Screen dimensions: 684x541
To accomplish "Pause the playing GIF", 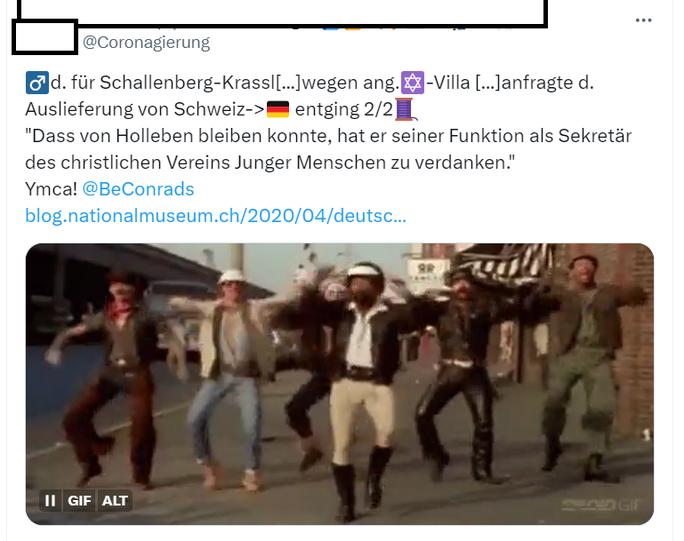I will (x=50, y=500).
